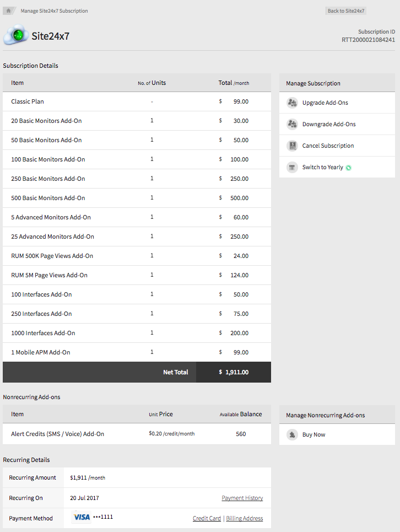Switch to Yearly billing
Image resolution: width=400 pixels, height=532 pixels.
322,168
